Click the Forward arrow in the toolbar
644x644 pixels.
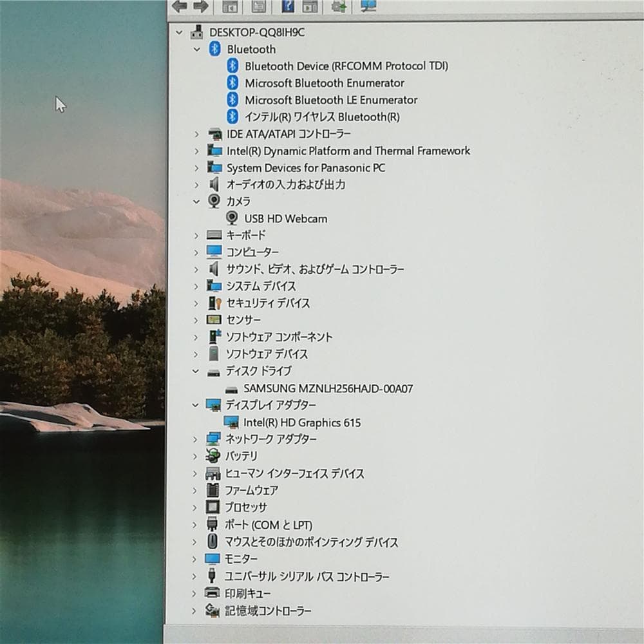pyautogui.click(x=200, y=6)
